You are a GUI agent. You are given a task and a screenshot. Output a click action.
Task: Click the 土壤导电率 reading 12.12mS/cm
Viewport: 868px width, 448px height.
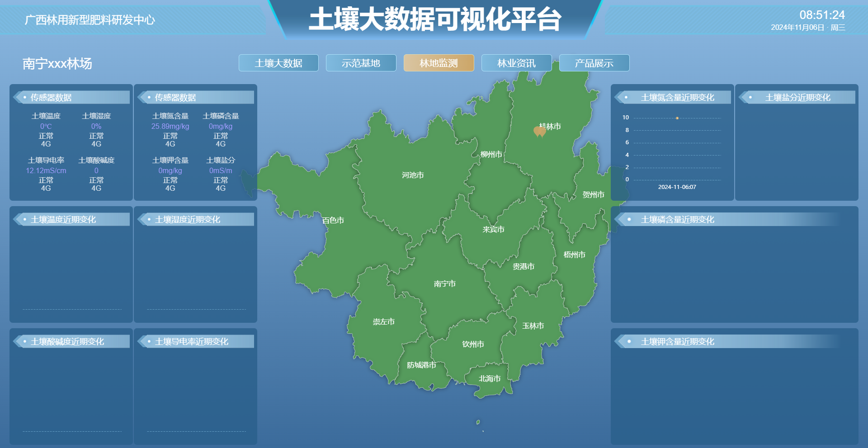point(46,171)
